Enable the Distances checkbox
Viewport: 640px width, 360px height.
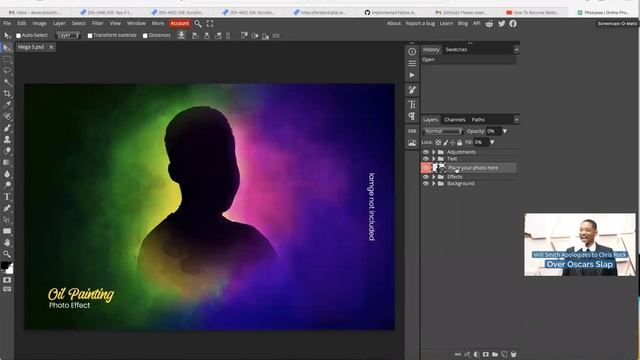(x=145, y=36)
